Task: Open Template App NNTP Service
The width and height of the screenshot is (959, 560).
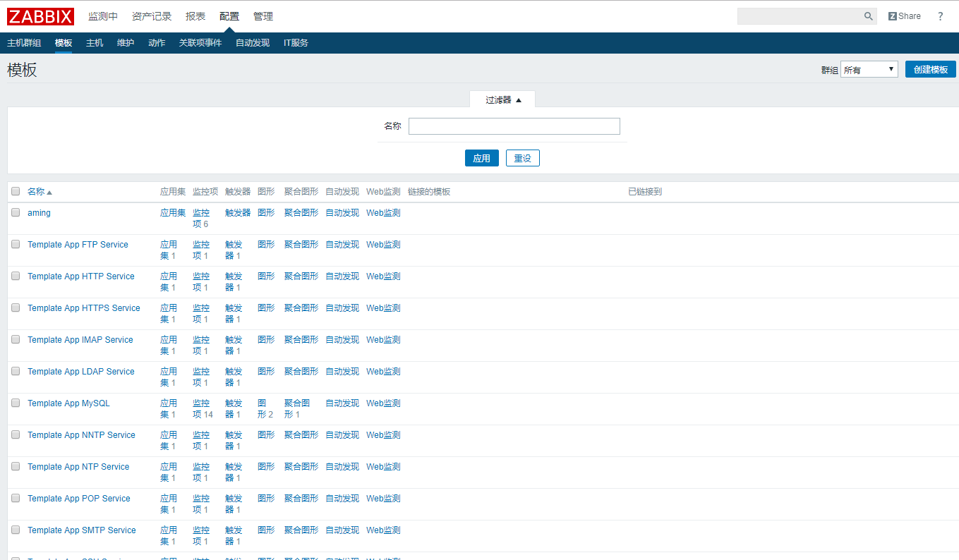Action: point(81,435)
